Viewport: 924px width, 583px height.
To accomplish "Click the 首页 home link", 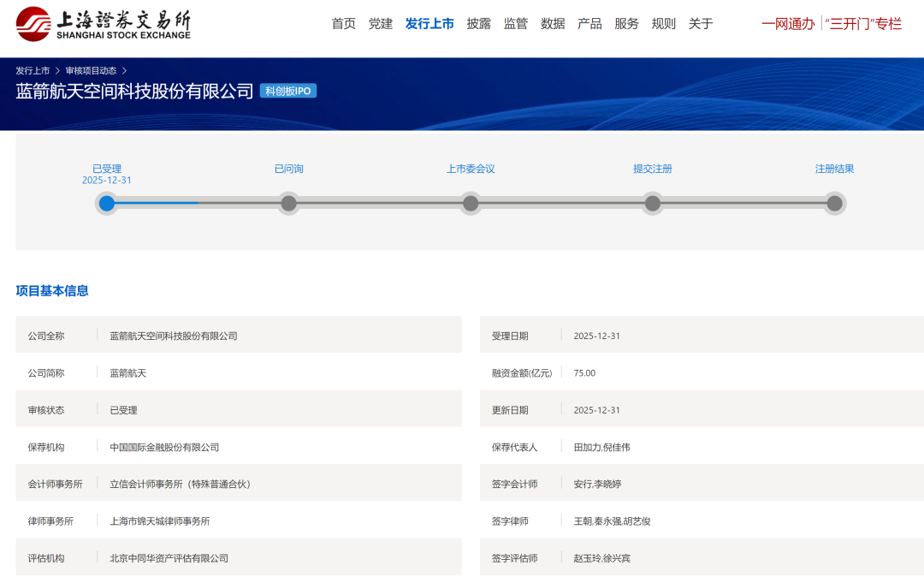I will pos(344,23).
